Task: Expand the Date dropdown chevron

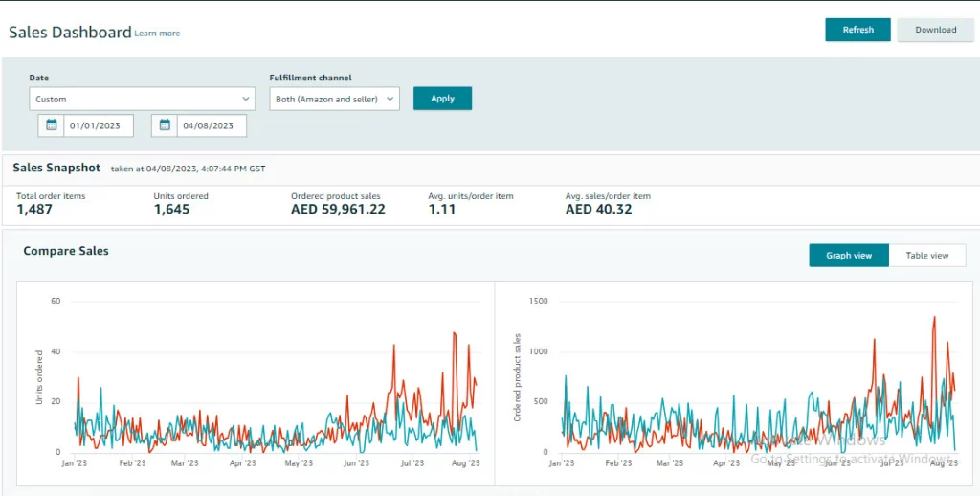Action: click(246, 99)
